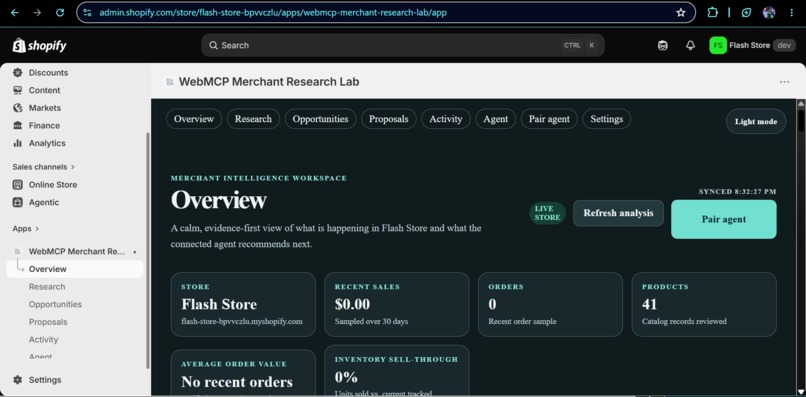Image resolution: width=806 pixels, height=397 pixels.
Task: Click the Flash Store store card
Action: click(x=243, y=304)
